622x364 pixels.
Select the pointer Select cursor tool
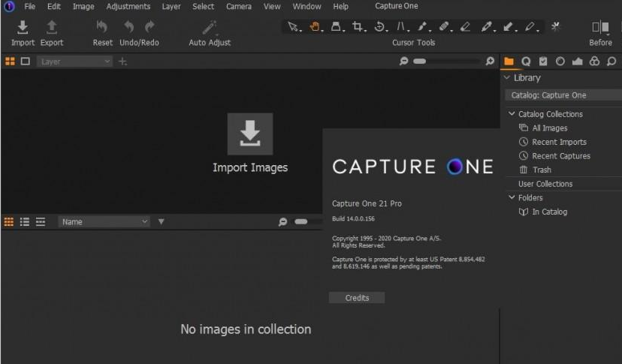(x=294, y=26)
